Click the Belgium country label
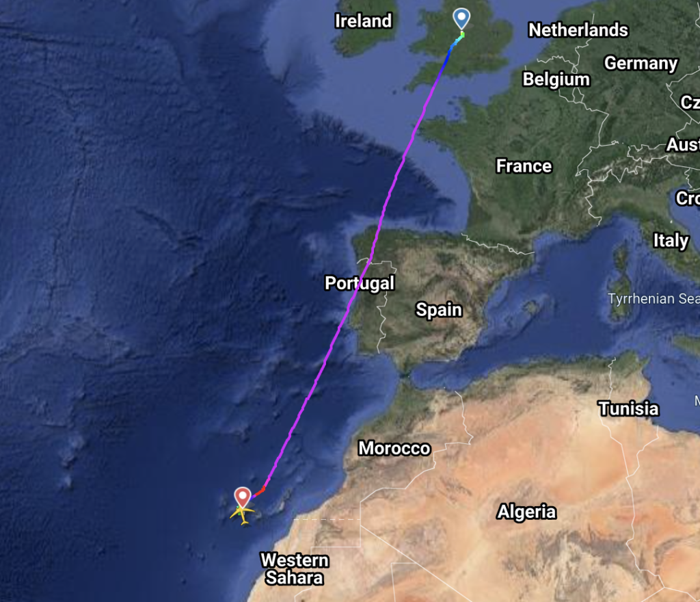700x602 pixels. pos(556,79)
